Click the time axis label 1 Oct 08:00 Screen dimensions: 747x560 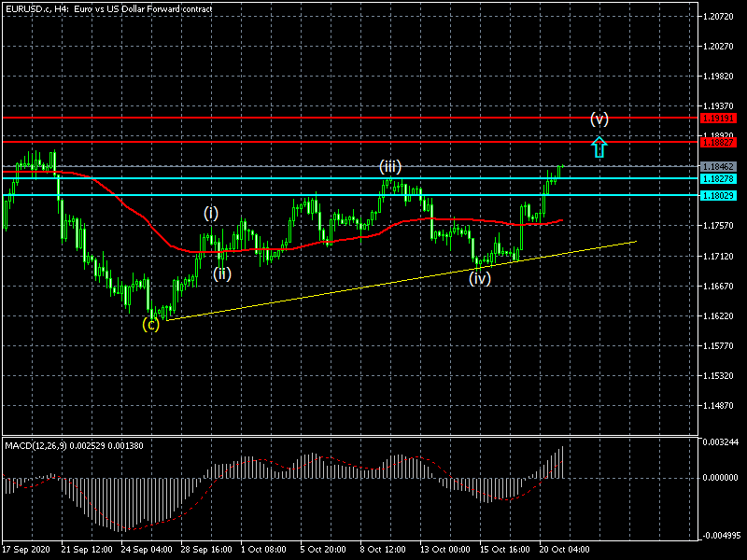coord(263,550)
